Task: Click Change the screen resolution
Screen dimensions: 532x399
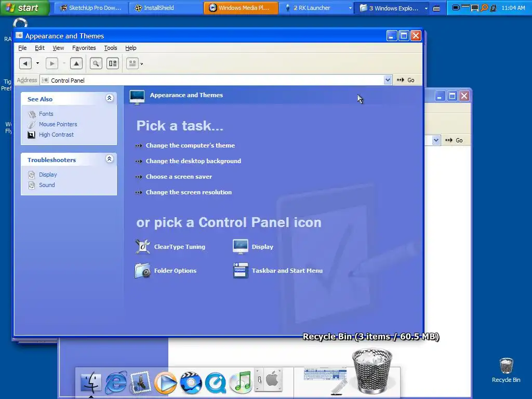Action: 189,192
